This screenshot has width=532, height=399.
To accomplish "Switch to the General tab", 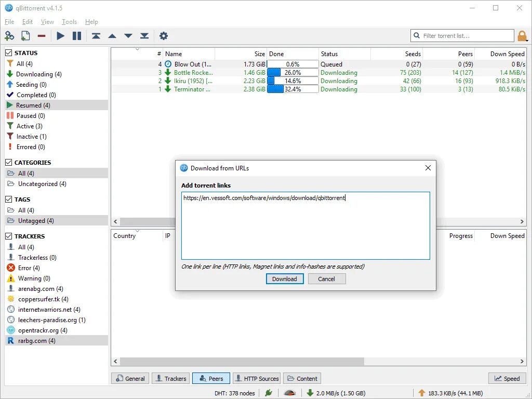I will pyautogui.click(x=130, y=378).
